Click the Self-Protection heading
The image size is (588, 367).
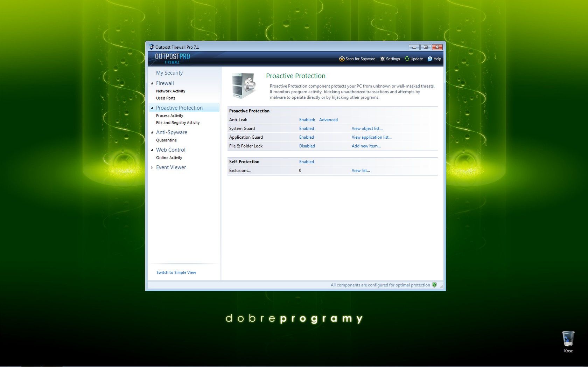coord(244,162)
